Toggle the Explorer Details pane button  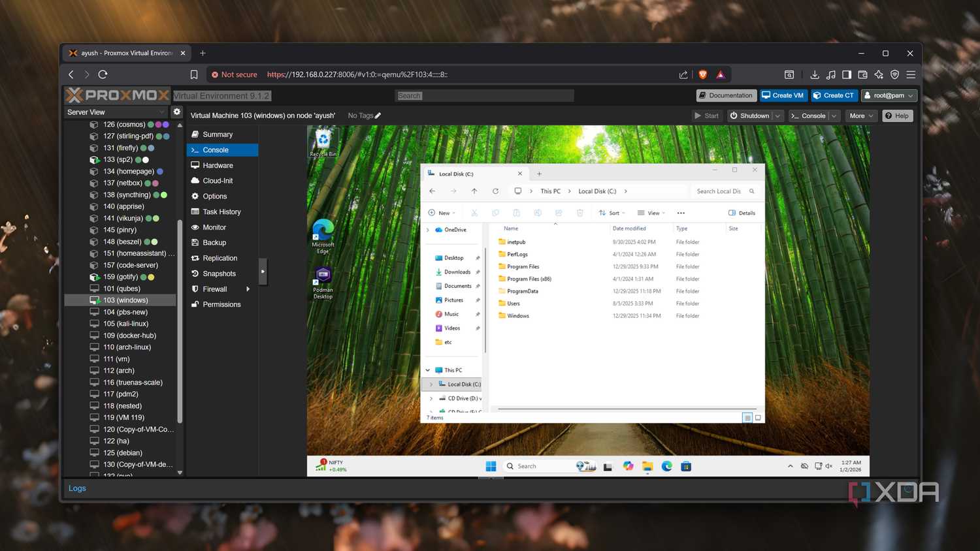[742, 213]
